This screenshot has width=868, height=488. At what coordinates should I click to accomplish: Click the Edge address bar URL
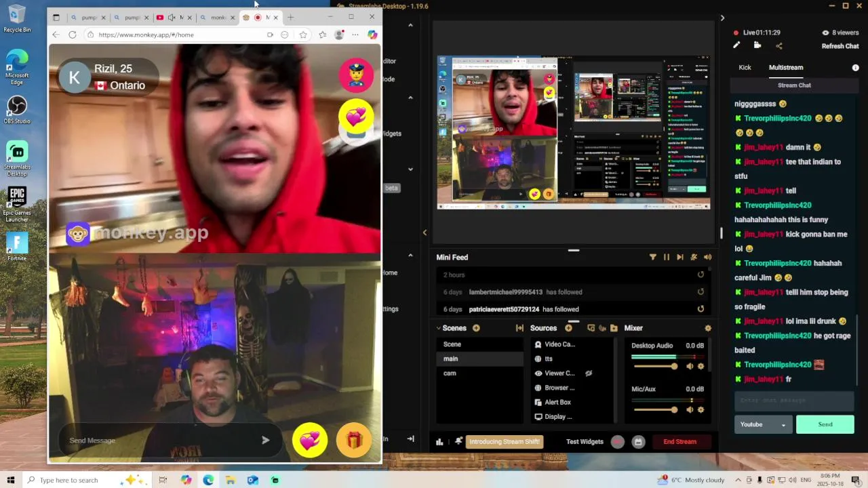(x=146, y=35)
